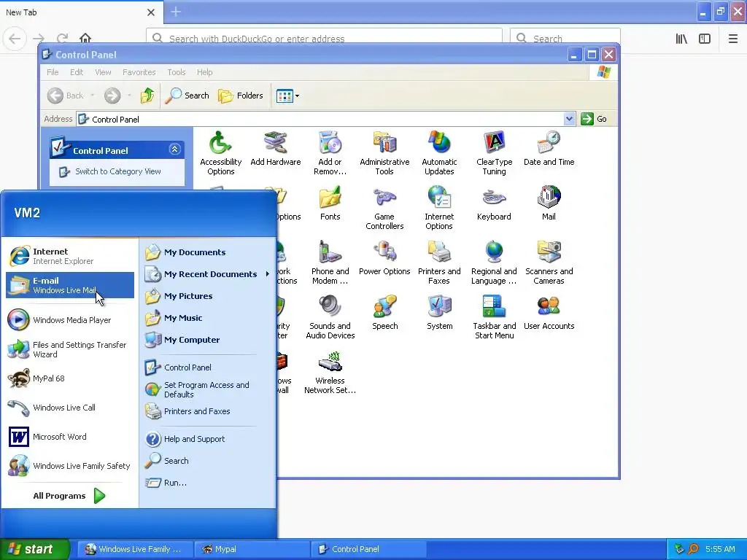Viewport: 747px width, 560px height.
Task: Open My Music in Start menu
Action: click(207, 318)
